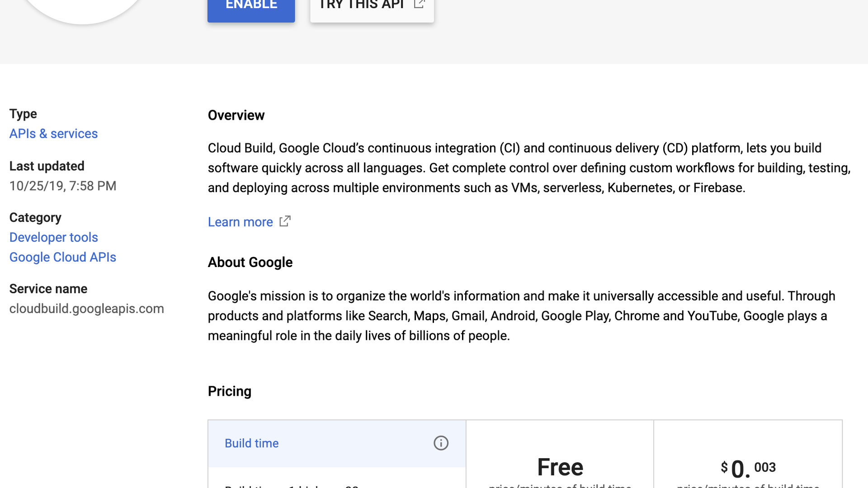868x488 pixels.
Task: Click the info icon beside Build time
Action: point(441,443)
